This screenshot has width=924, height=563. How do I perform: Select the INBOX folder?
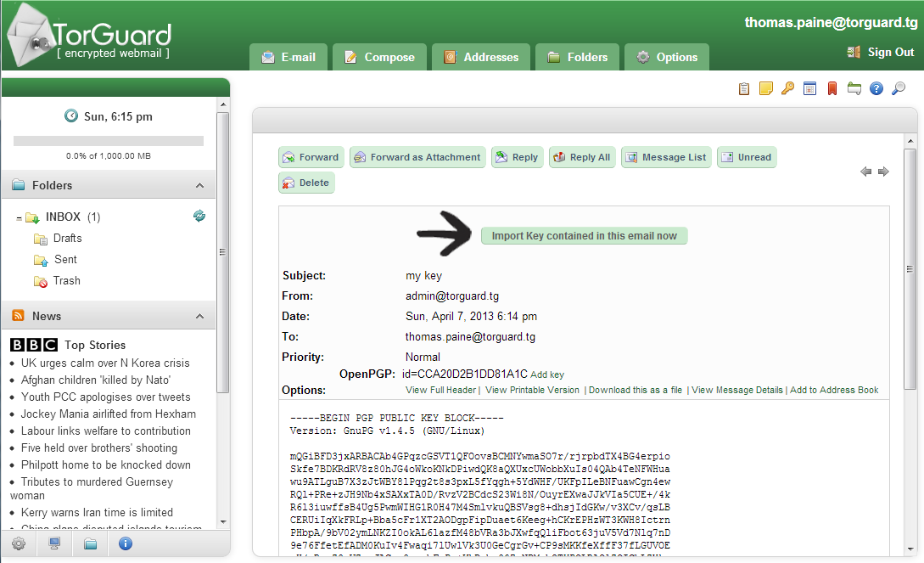pos(63,217)
